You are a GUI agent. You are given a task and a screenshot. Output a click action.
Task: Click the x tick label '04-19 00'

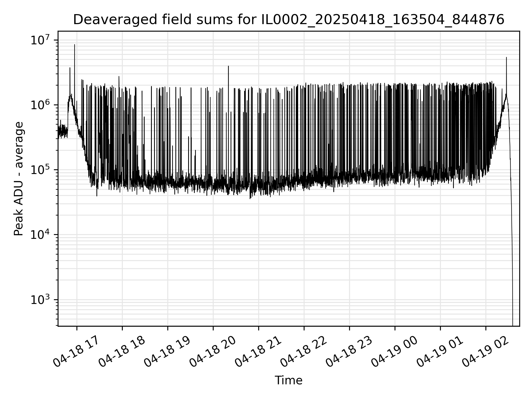click(394, 351)
